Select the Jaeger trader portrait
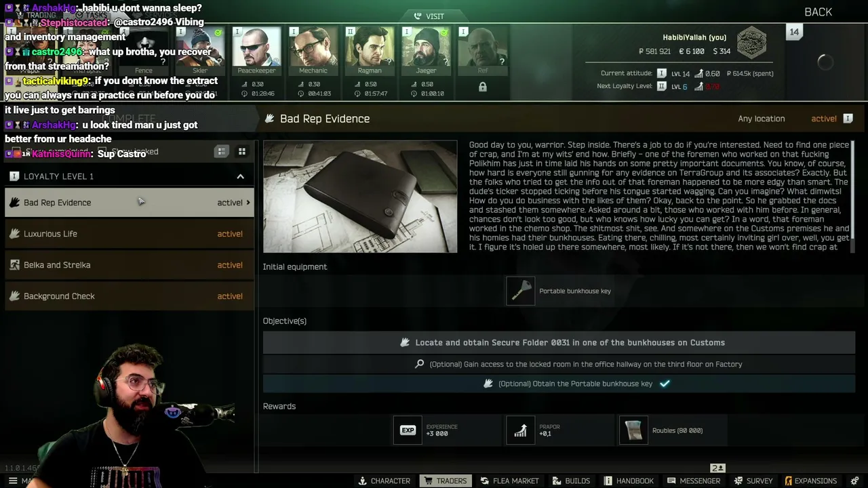This screenshot has height=488, width=868. coord(427,47)
